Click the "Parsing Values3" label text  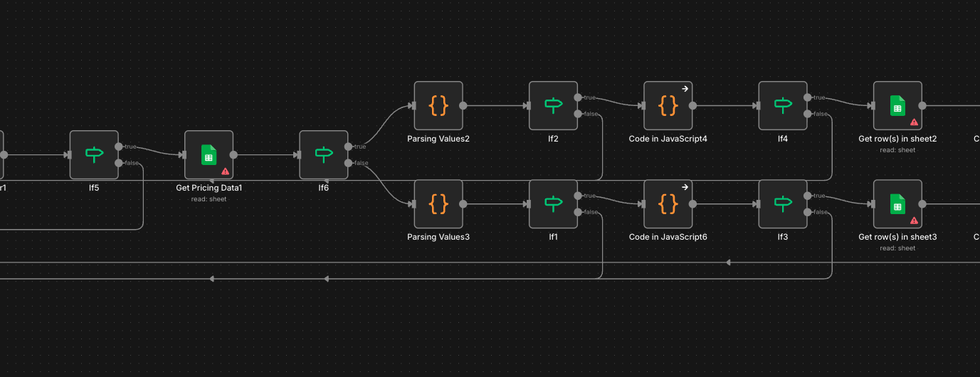point(438,237)
